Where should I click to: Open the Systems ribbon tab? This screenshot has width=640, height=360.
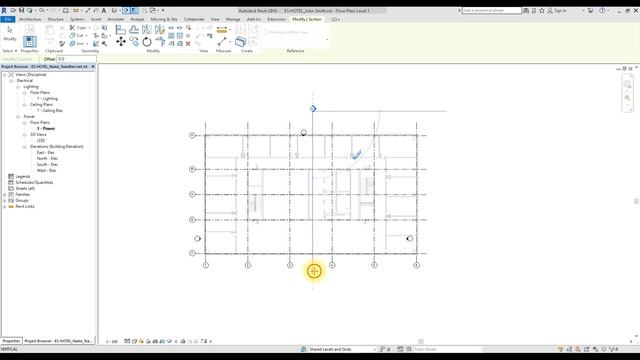[x=77, y=19]
